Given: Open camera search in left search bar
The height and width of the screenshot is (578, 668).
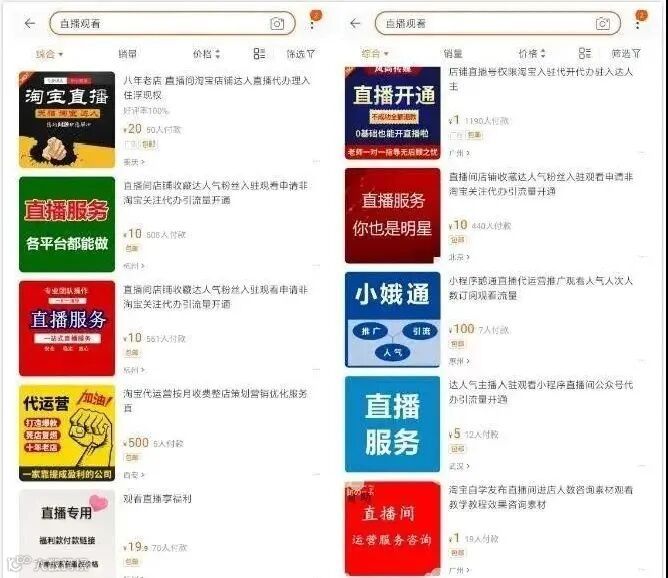Looking at the screenshot, I should (277, 24).
